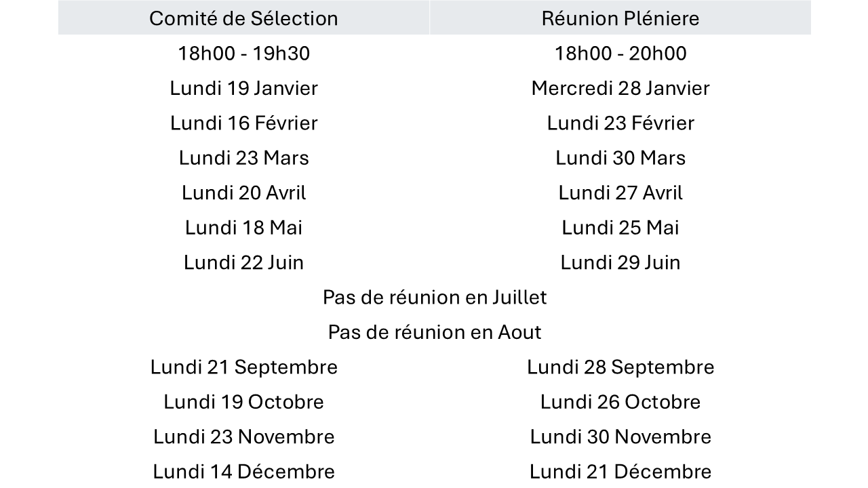Select the 18h00 - 19h30 time cell
Image resolution: width=868 pixels, height=488 pixels.
click(x=243, y=54)
